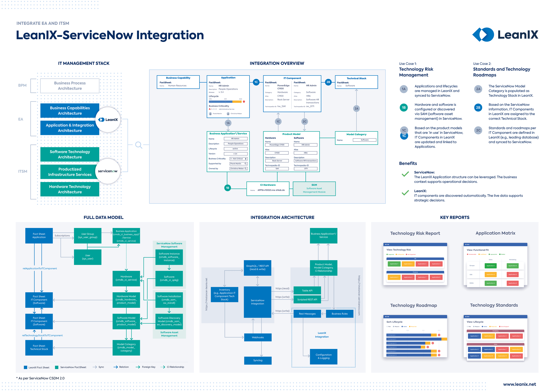Click the Application lifecycle progress bar
This screenshot has height=392, width=555.
click(225, 102)
